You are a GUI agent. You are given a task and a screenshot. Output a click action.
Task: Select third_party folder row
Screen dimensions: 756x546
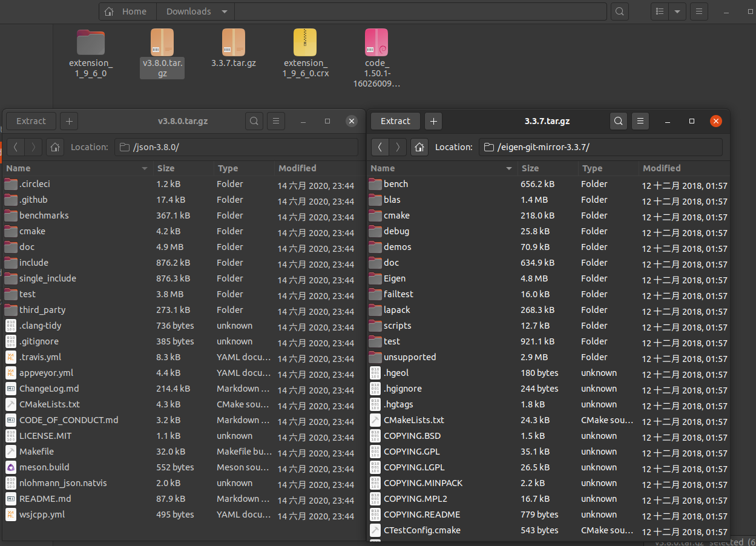[x=184, y=310]
